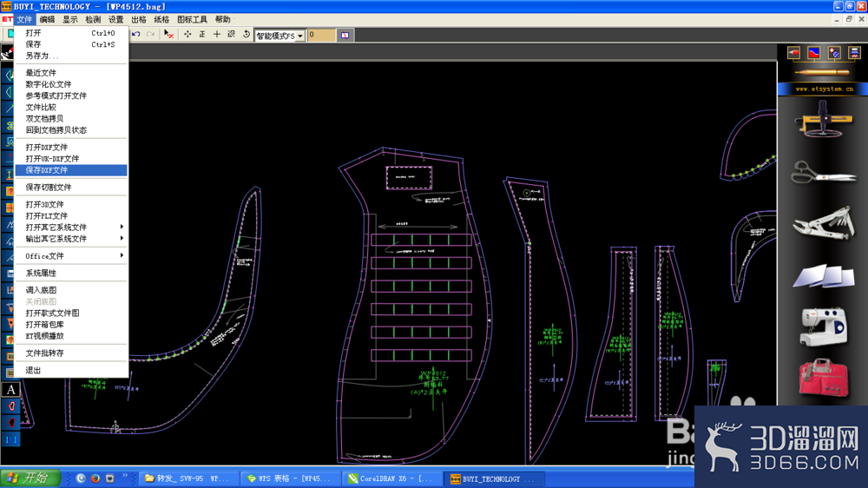Choose 保存 (Ctrl+S) in File menu

click(x=71, y=44)
